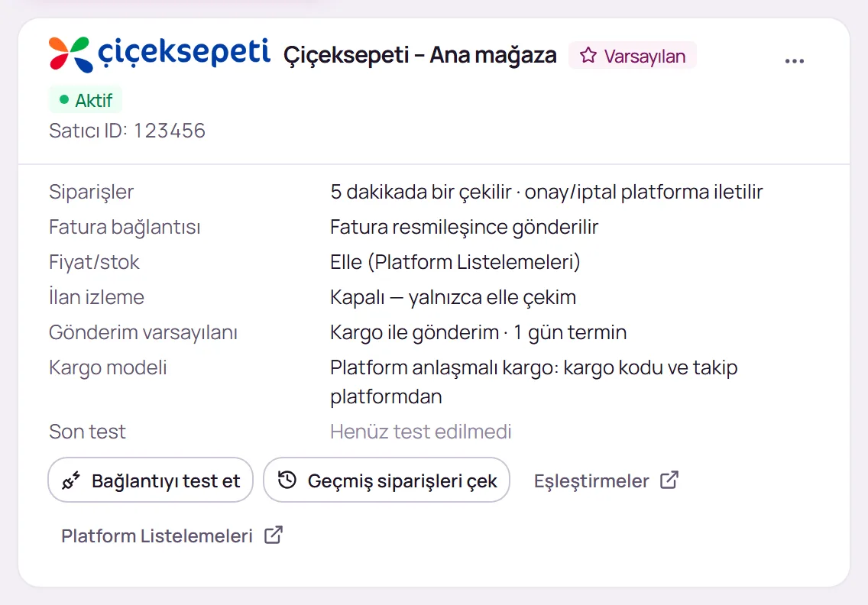This screenshot has width=868, height=605.
Task: Click 'Fatura resmileşince gönderilir' value
Action: [x=465, y=227]
